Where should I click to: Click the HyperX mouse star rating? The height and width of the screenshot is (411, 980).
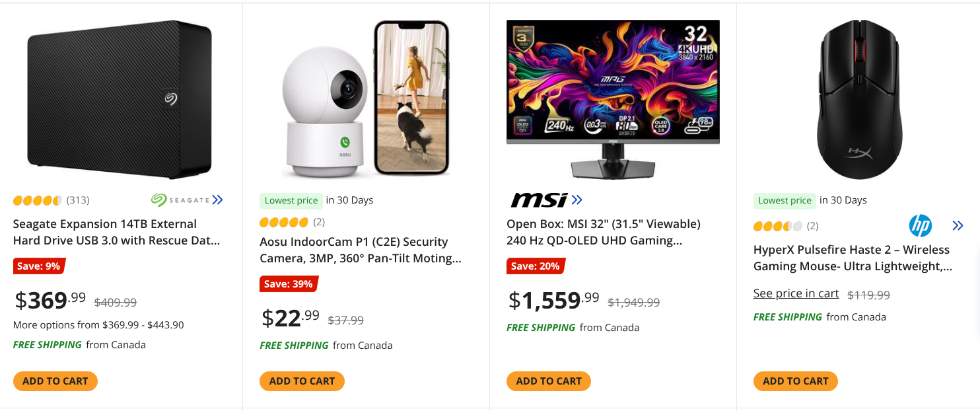tap(777, 226)
